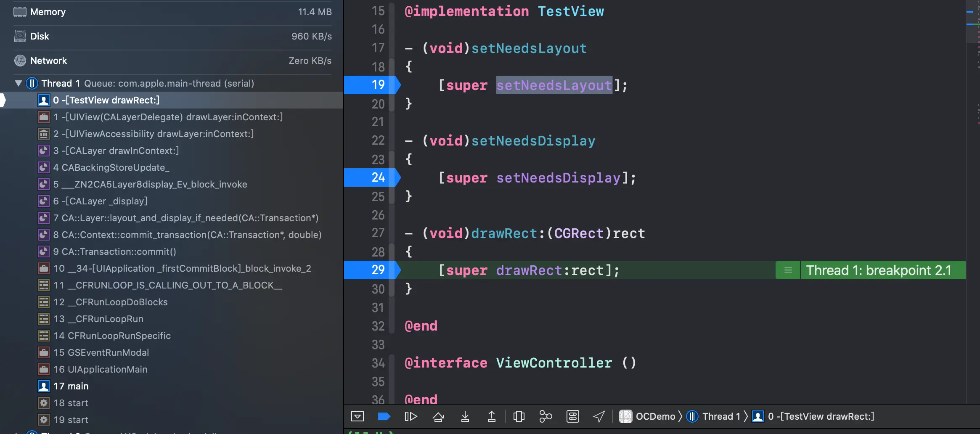Select frame 13 __CFRunLoopRun
The width and height of the screenshot is (980, 434).
172,319
